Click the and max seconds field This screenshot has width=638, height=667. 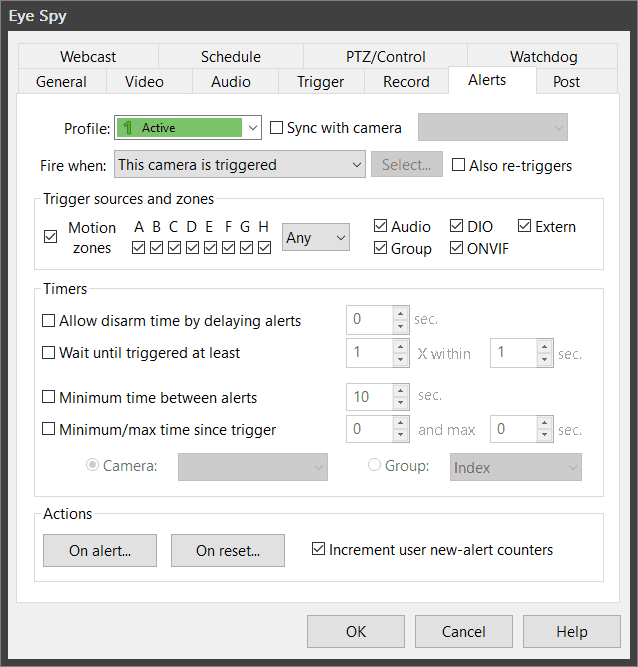[x=514, y=429]
